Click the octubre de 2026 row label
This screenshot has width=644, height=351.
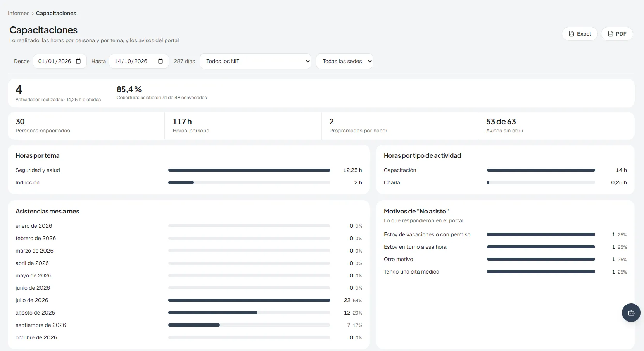[36, 337]
